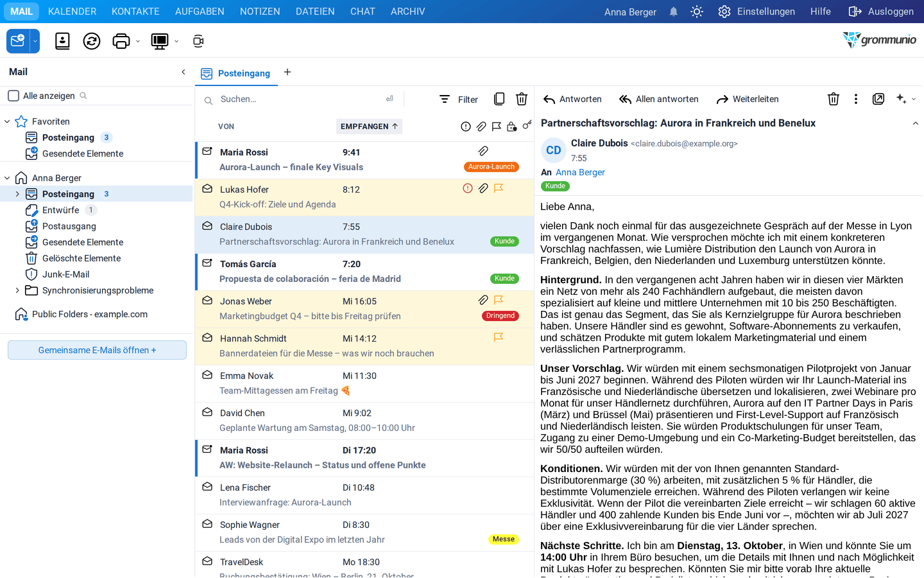Image resolution: width=924 pixels, height=578 pixels.
Task: Collapse the message header chevron
Action: (x=916, y=123)
